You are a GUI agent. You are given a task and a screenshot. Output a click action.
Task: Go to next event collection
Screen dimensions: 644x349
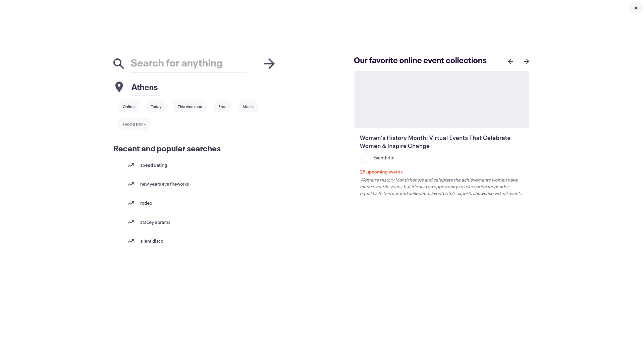click(526, 61)
